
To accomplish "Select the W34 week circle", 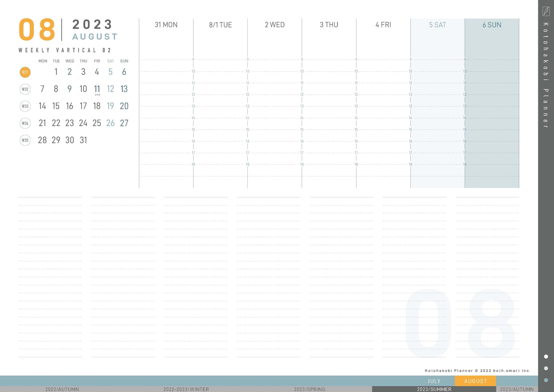I will (x=25, y=123).
